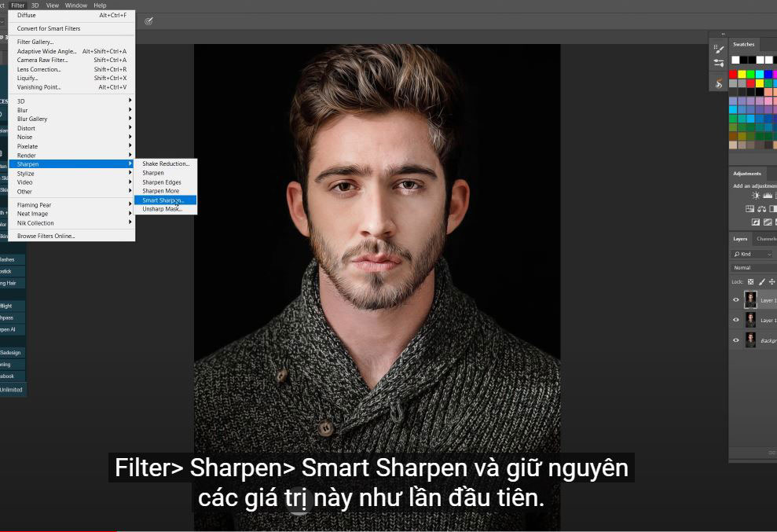Viewport: 777px width, 532px height.
Task: Select Sharpen More in submenu
Action: click(x=166, y=191)
